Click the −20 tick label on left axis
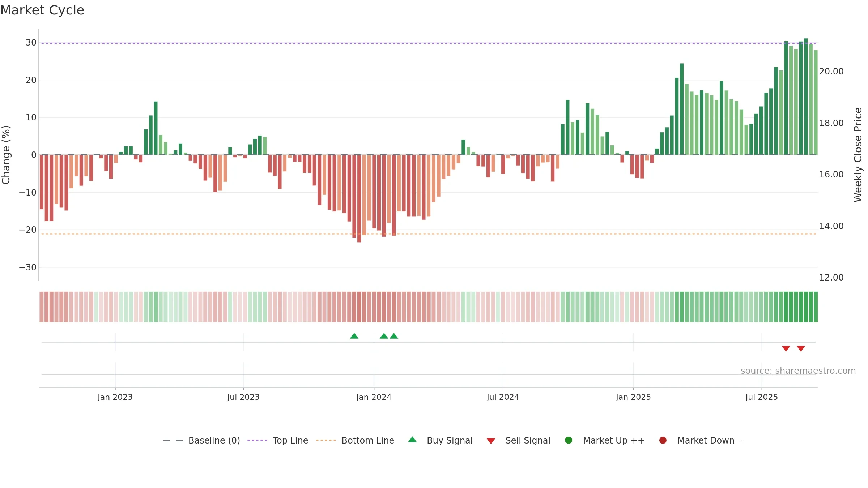 click(28, 230)
